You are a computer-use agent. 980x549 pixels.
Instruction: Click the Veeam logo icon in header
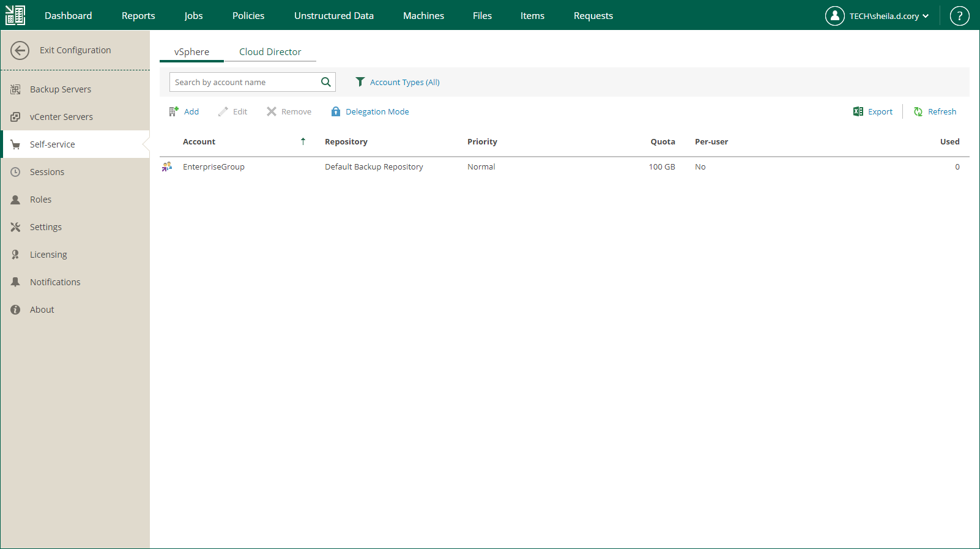[x=15, y=15]
